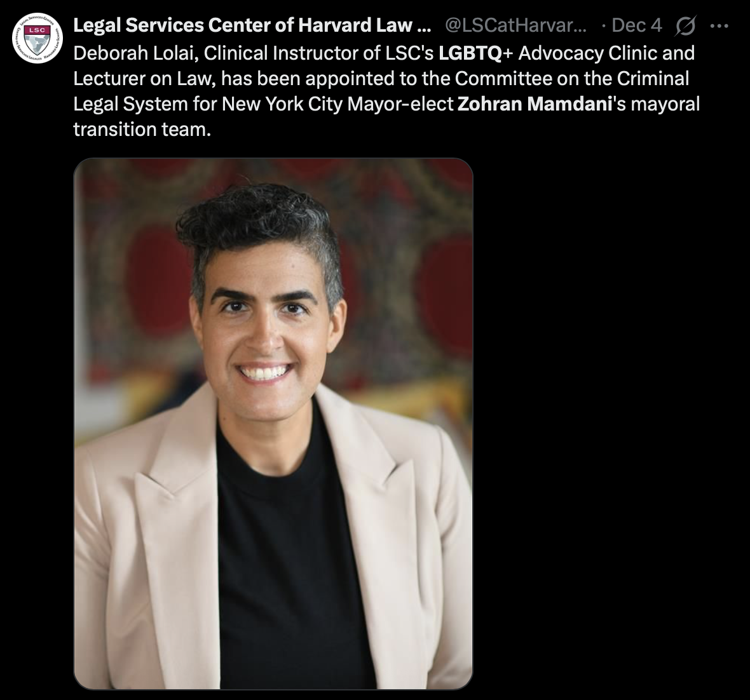Click the red LSC shield in avatar

pyautogui.click(x=37, y=30)
